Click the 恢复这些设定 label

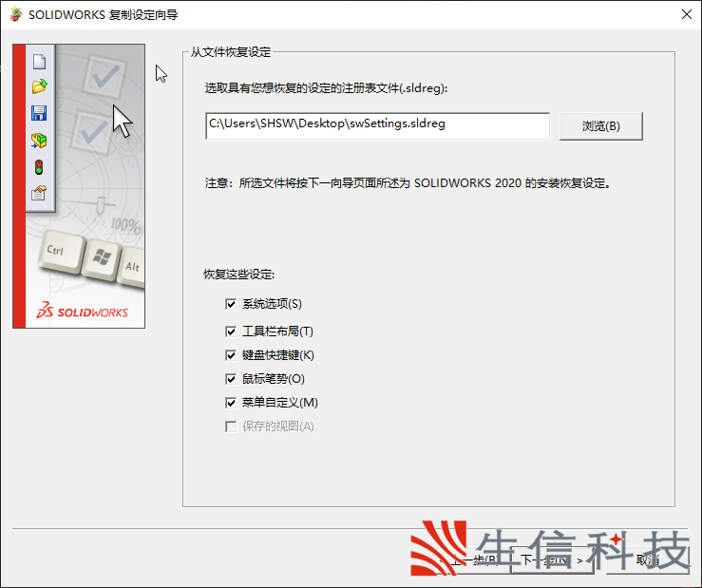pos(239,275)
